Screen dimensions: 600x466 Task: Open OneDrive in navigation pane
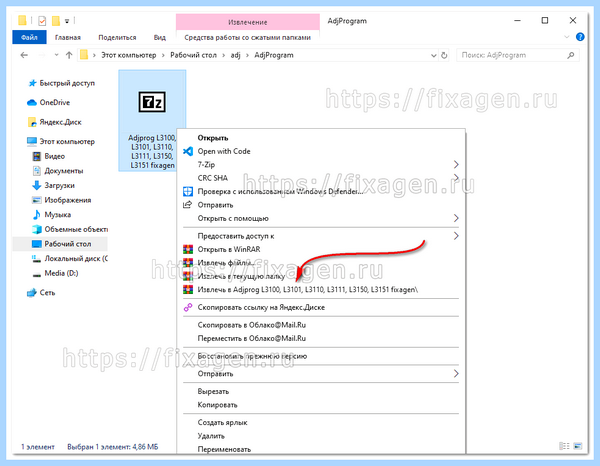click(49, 103)
